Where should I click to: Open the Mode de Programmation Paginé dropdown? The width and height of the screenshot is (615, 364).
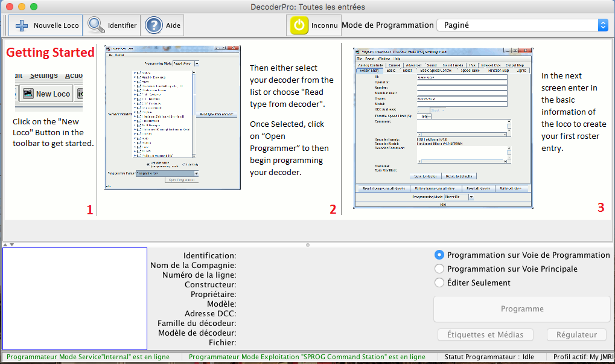tap(523, 25)
